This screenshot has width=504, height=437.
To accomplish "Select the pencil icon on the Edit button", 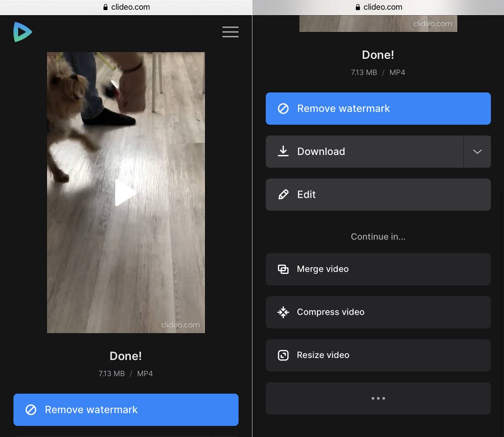I will pos(283,195).
